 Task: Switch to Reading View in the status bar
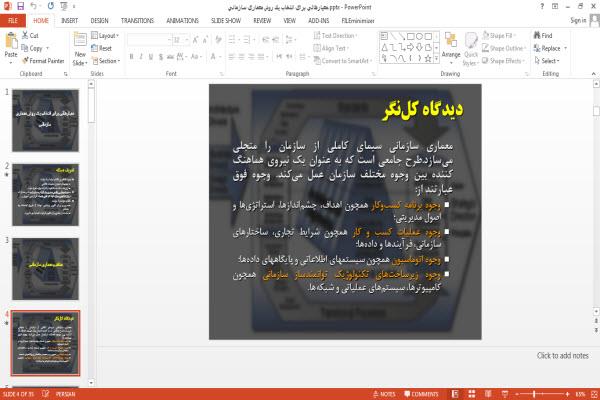click(488, 394)
